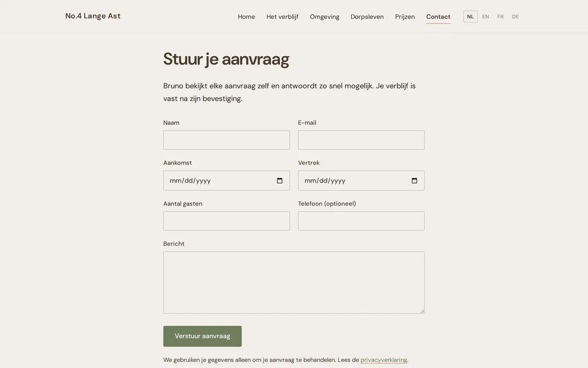Submit with Verstuur aanvraag button
Image resolution: width=588 pixels, height=368 pixels.
203,336
